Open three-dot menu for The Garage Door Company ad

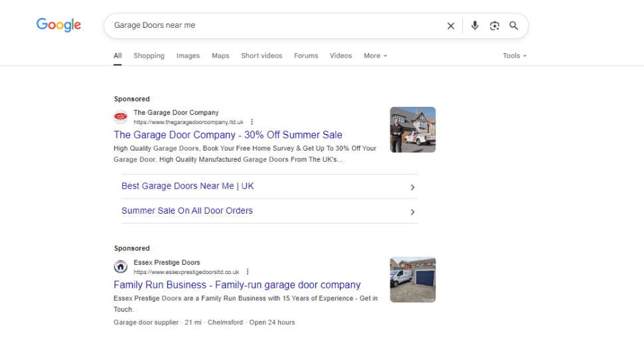point(252,122)
